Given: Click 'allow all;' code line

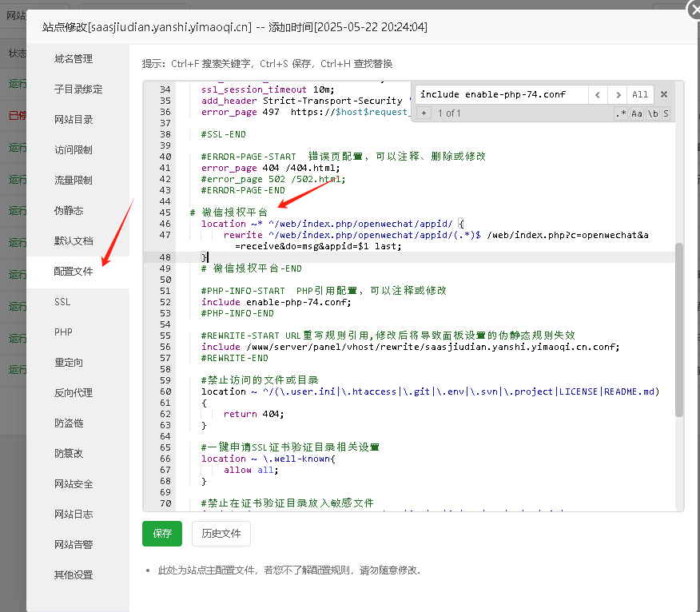Looking at the screenshot, I should [251, 470].
